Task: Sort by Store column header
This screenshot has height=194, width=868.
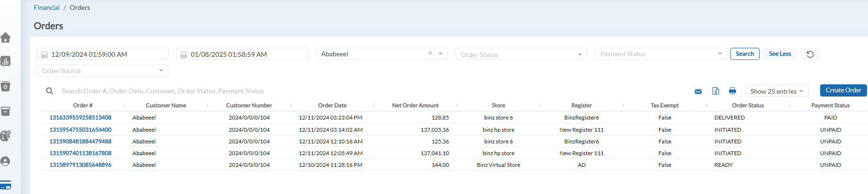Action: (x=498, y=105)
